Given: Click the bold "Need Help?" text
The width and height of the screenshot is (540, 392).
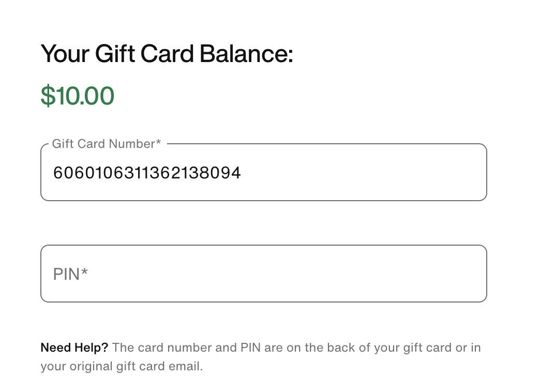Looking at the screenshot, I should coord(74,347).
